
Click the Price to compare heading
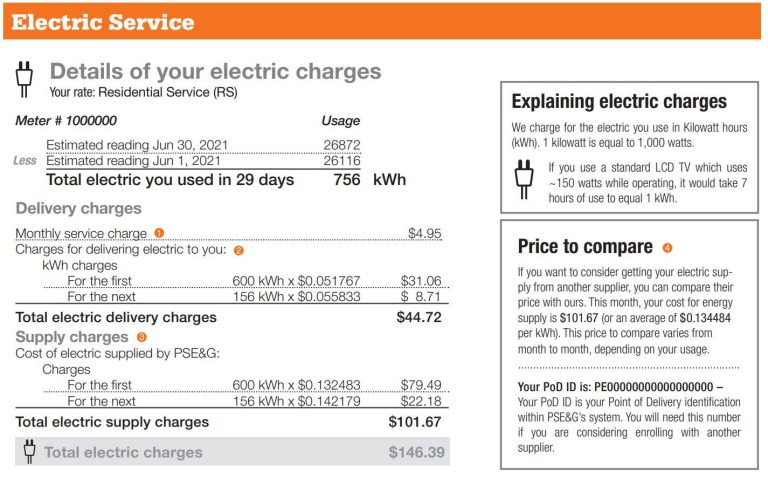coord(584,247)
